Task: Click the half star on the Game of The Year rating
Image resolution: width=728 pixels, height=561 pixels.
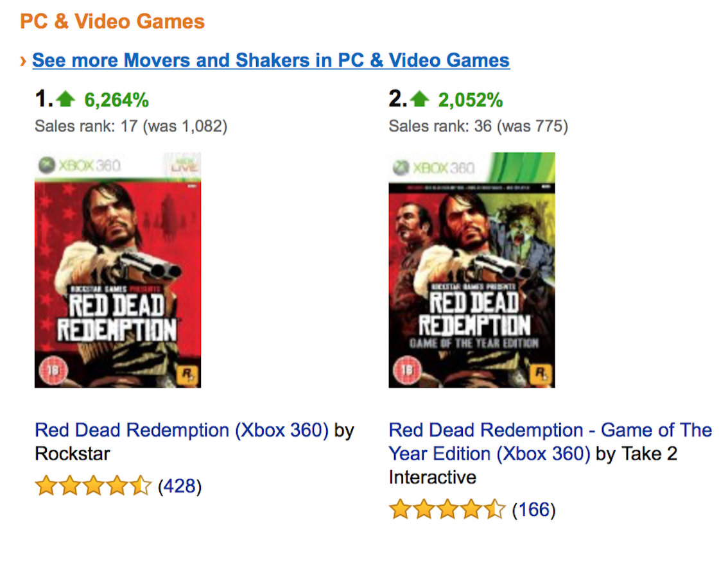Action: pos(494,509)
